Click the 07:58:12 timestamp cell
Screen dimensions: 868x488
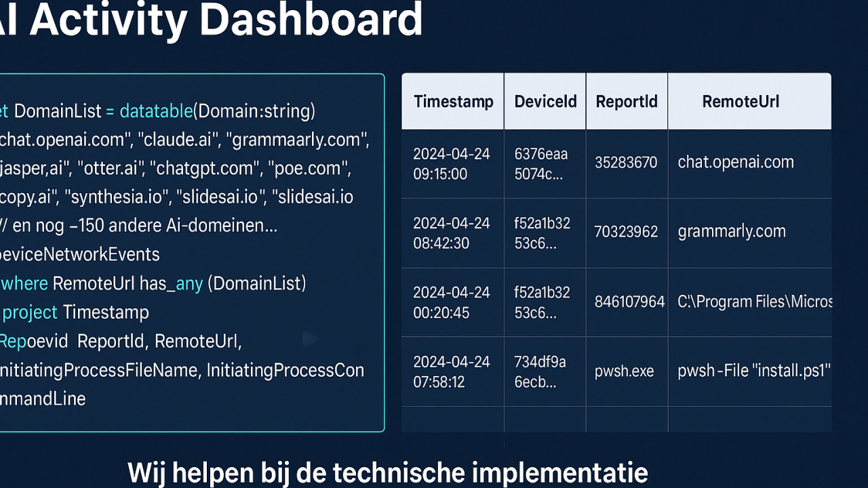pos(452,371)
